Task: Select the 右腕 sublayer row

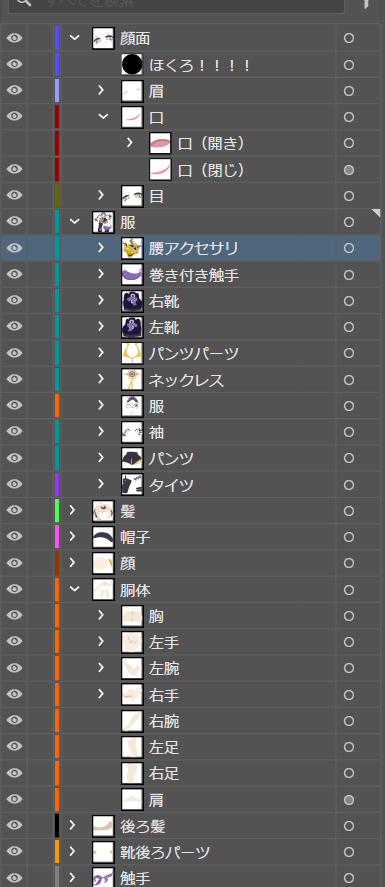Action: (x=191, y=721)
